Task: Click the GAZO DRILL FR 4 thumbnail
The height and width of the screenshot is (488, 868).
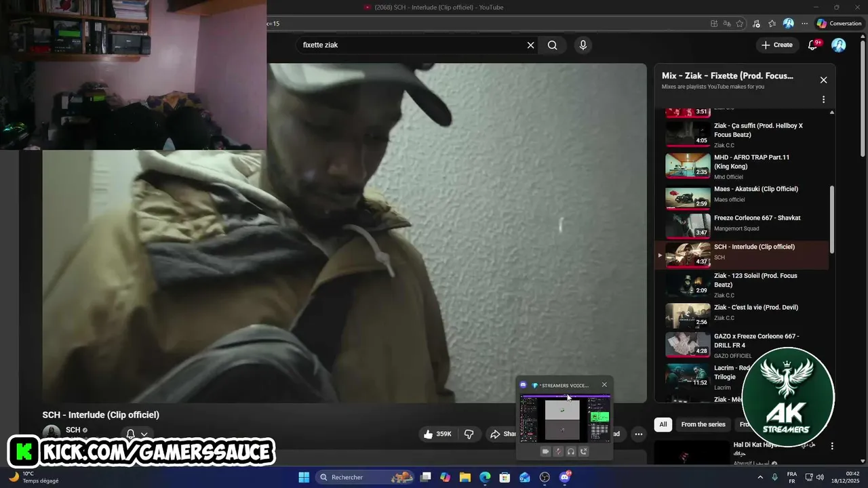Action: (688, 345)
